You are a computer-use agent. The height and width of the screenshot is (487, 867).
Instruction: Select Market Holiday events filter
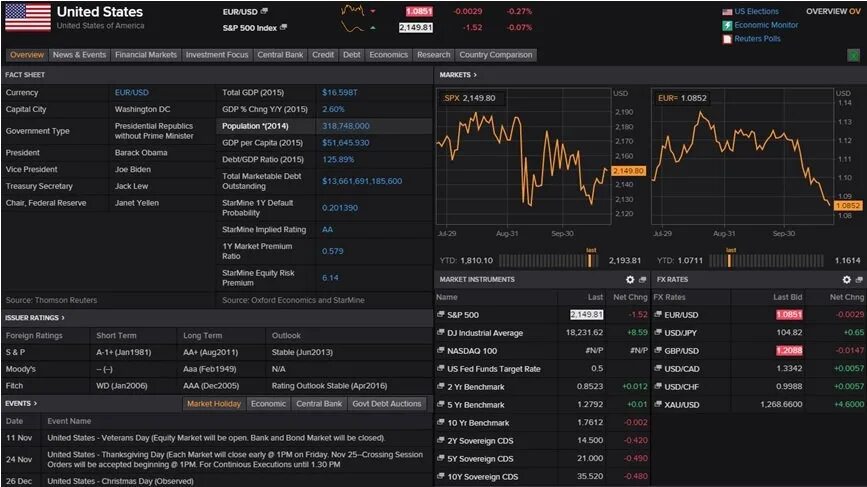(x=213, y=404)
